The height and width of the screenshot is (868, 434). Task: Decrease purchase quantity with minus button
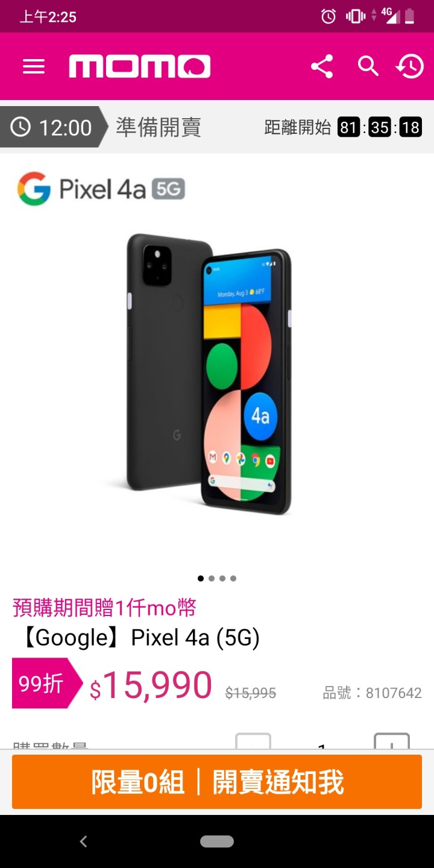(253, 741)
